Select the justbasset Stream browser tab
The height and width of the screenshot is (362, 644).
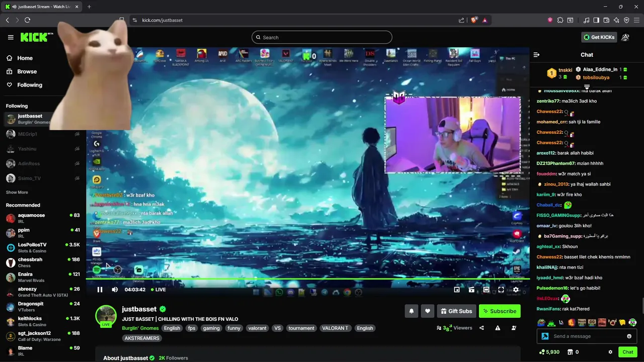42,7
